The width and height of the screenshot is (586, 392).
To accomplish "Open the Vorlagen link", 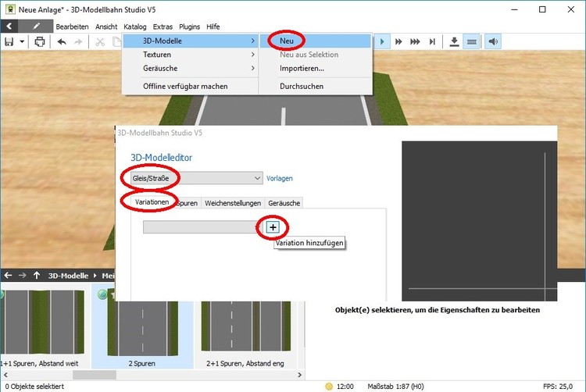I will point(280,178).
